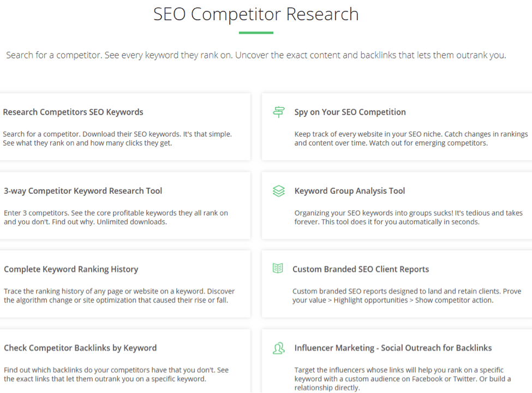Click the open book icon for Client Reports

[278, 269]
